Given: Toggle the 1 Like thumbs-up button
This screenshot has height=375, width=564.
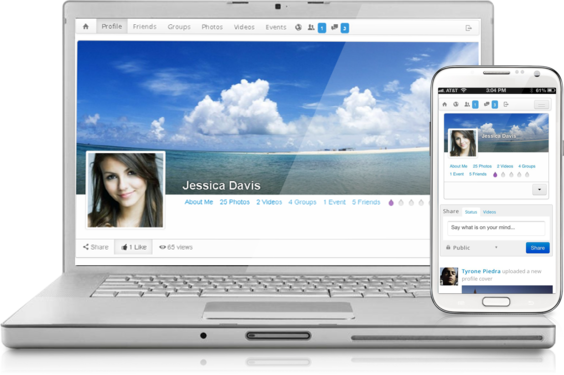Looking at the screenshot, I should click(133, 247).
